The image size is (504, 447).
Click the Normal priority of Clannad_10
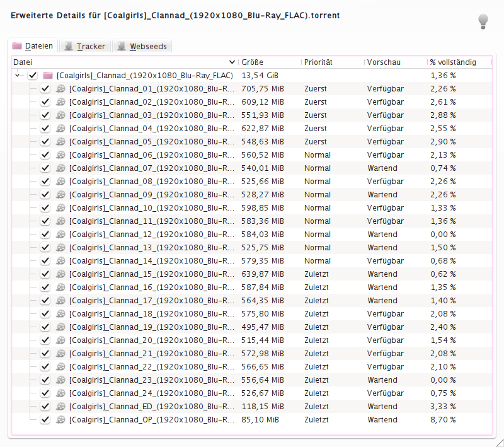click(318, 208)
